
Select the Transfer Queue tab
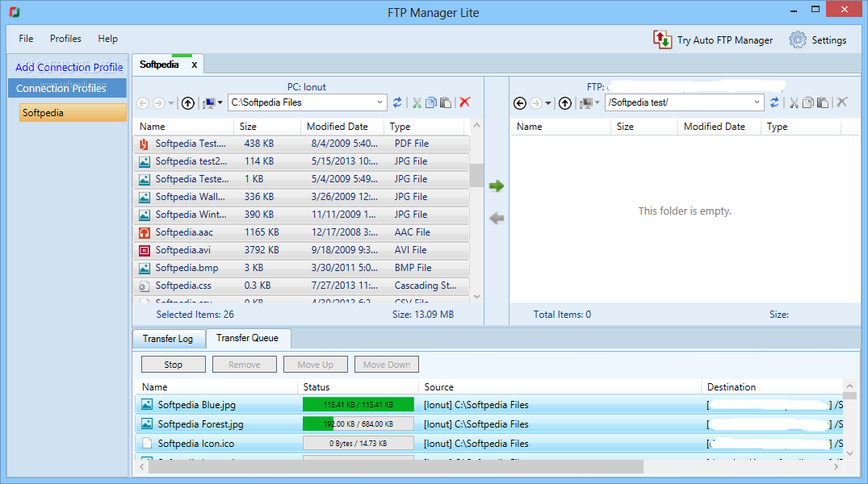click(247, 338)
